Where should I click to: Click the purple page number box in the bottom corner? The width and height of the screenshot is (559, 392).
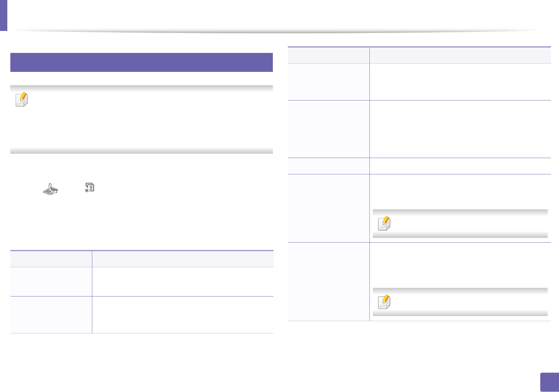pyautogui.click(x=549, y=382)
